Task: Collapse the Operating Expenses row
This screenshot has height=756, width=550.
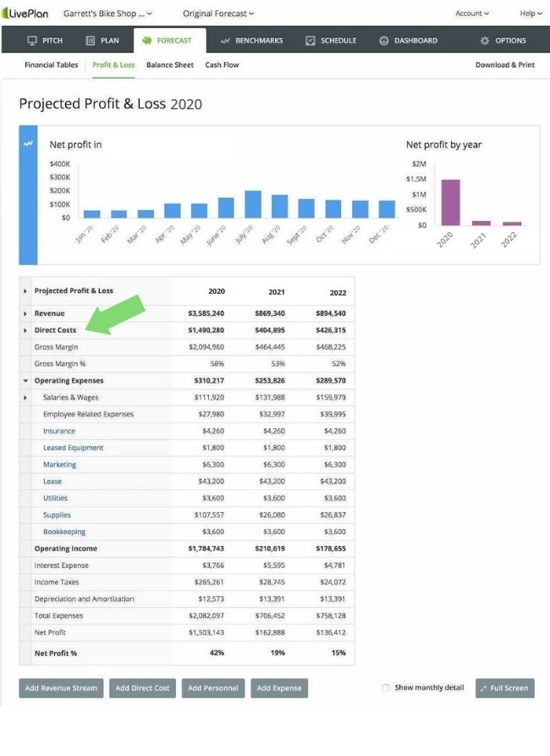Action: pos(25,381)
